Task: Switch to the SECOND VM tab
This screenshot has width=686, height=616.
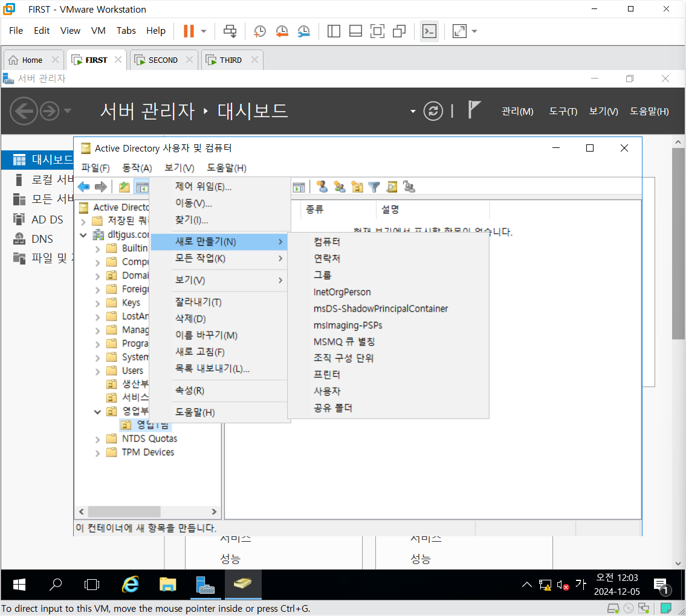Action: 163,60
